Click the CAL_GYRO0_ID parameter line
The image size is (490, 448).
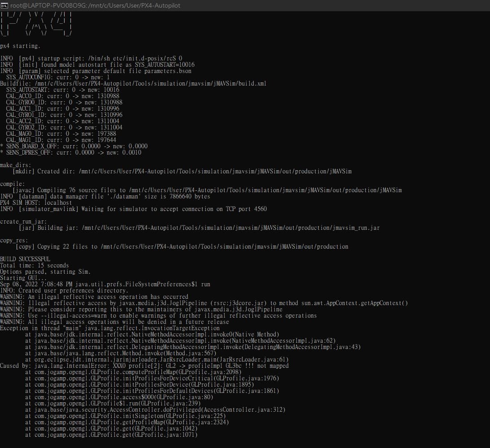point(64,103)
